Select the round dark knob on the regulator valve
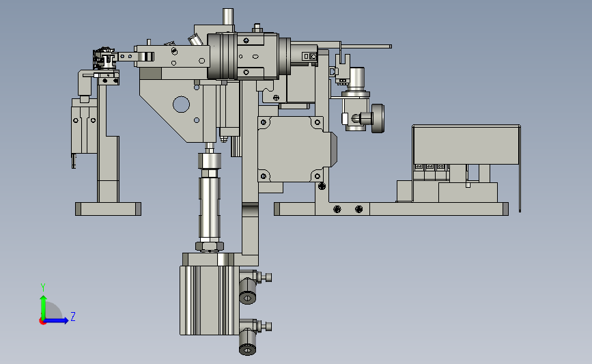592x364 pixels. coord(378,119)
